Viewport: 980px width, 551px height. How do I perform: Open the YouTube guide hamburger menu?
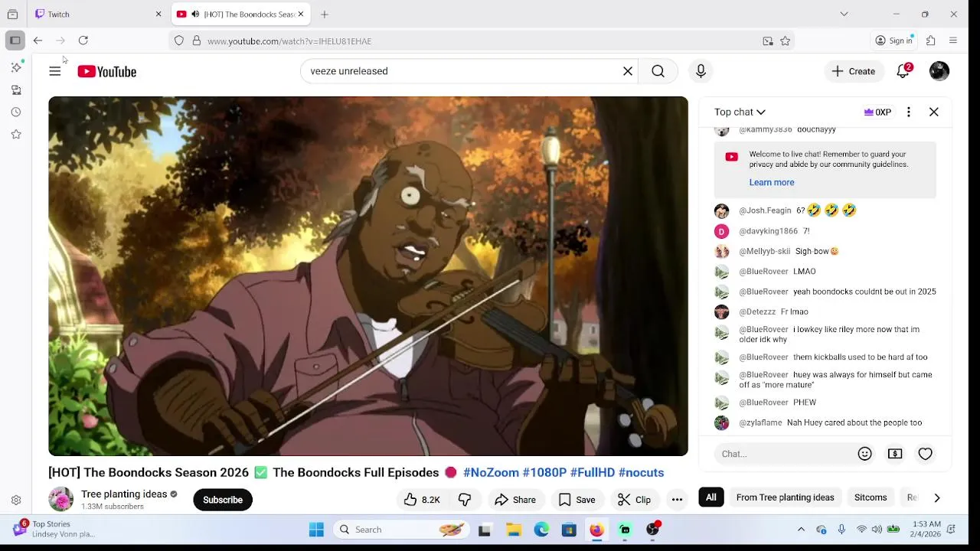tap(55, 71)
